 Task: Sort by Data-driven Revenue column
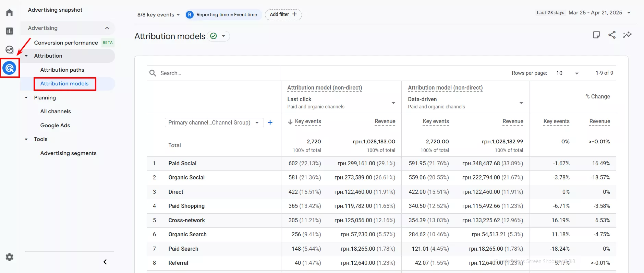[513, 121]
